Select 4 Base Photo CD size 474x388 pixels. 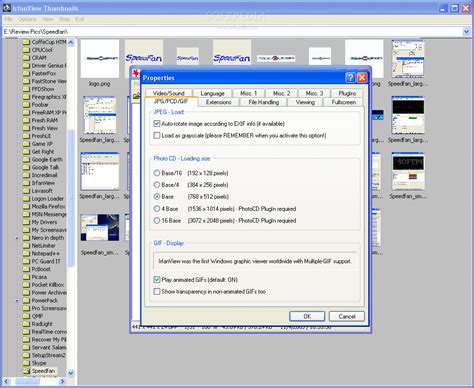click(157, 209)
